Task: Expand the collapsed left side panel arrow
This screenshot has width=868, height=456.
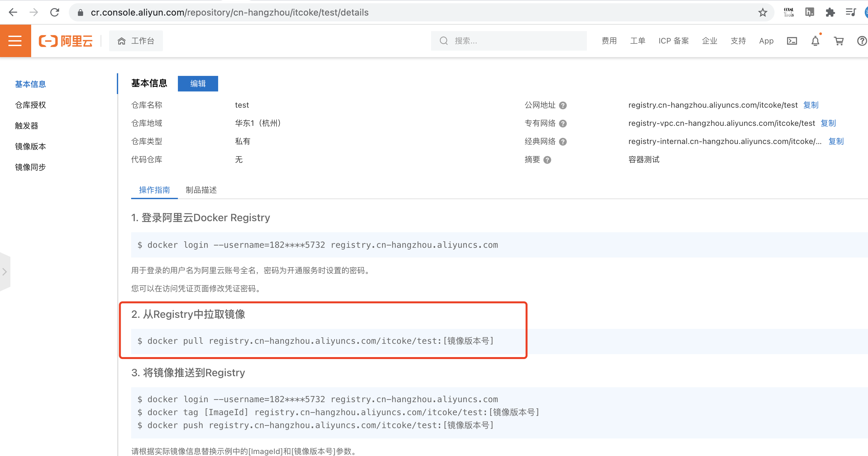Action: (x=5, y=271)
